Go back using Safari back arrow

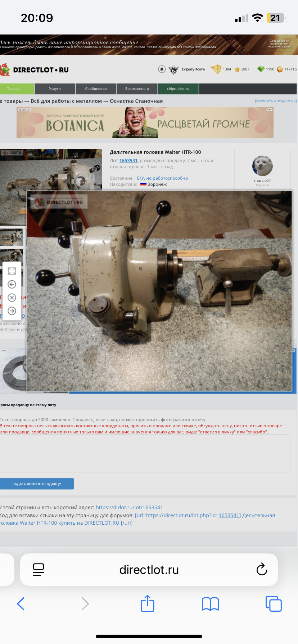[x=21, y=604]
